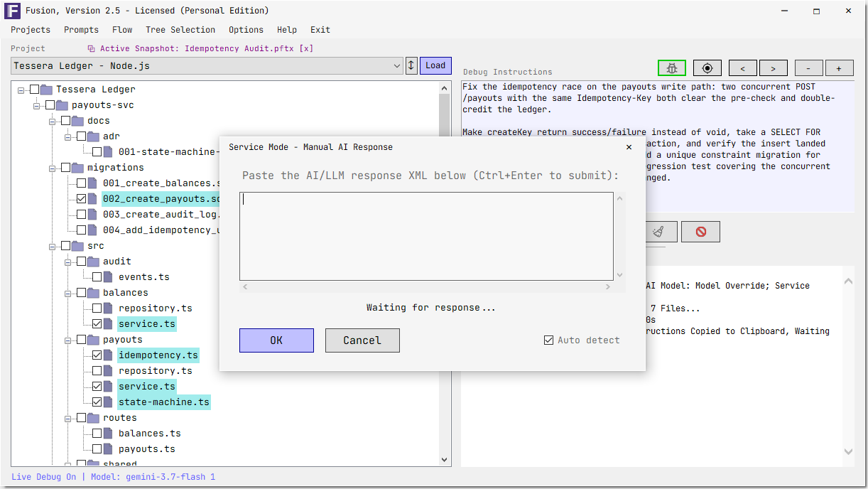Click the audit folder icon
868x489 pixels.
(x=94, y=262)
